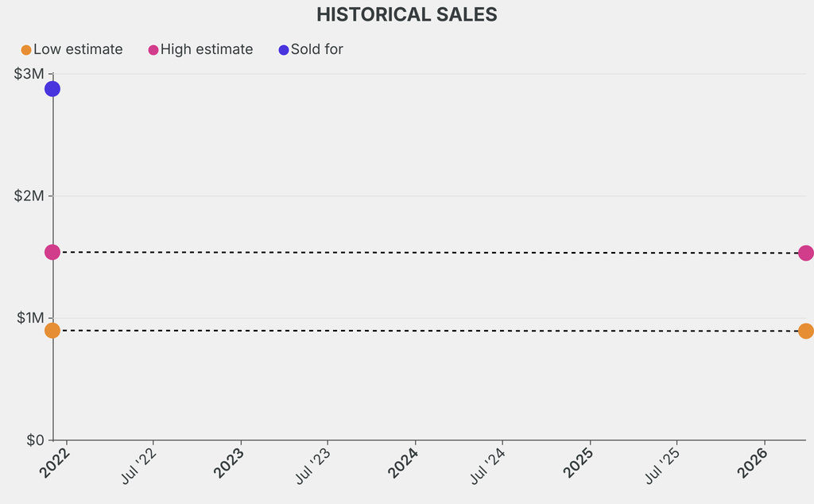The width and height of the screenshot is (814, 504).
Task: Select the 2026 pink High estimate point
Action: (x=805, y=253)
